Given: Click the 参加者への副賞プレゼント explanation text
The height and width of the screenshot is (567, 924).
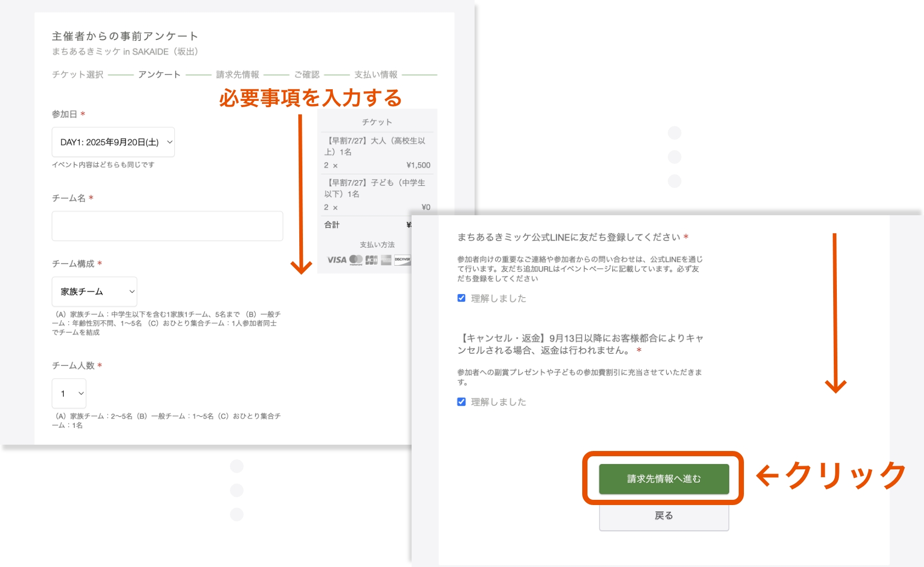Looking at the screenshot, I should tap(580, 377).
